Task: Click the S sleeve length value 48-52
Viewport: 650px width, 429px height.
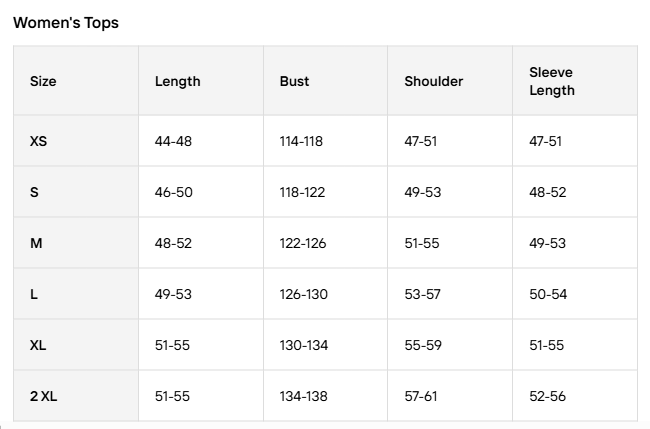Action: pyautogui.click(x=547, y=192)
